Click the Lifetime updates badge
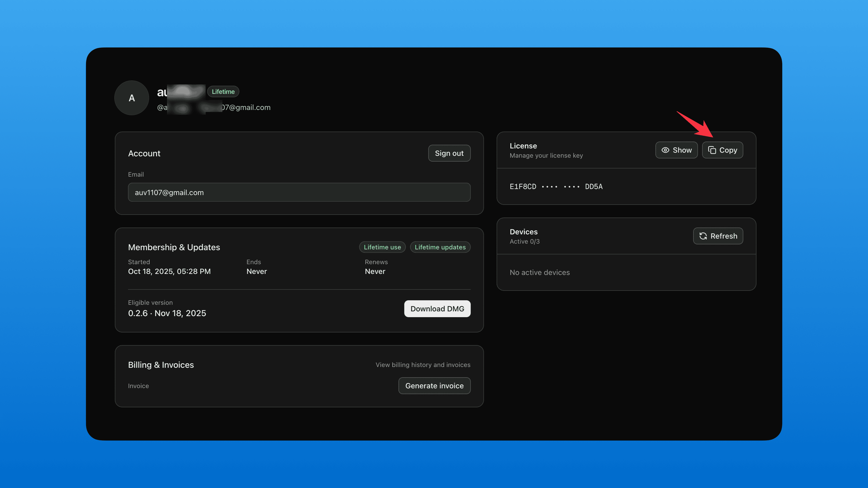868x488 pixels. [x=440, y=247]
